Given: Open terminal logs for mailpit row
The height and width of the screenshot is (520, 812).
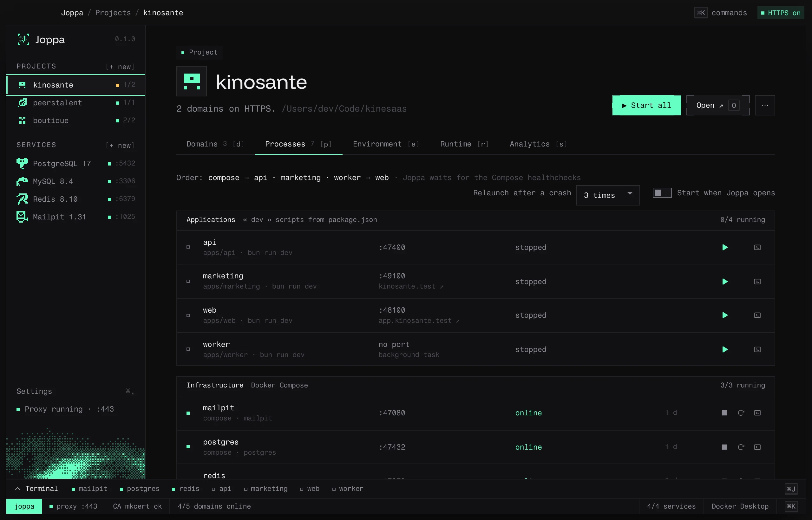Looking at the screenshot, I should click(757, 413).
